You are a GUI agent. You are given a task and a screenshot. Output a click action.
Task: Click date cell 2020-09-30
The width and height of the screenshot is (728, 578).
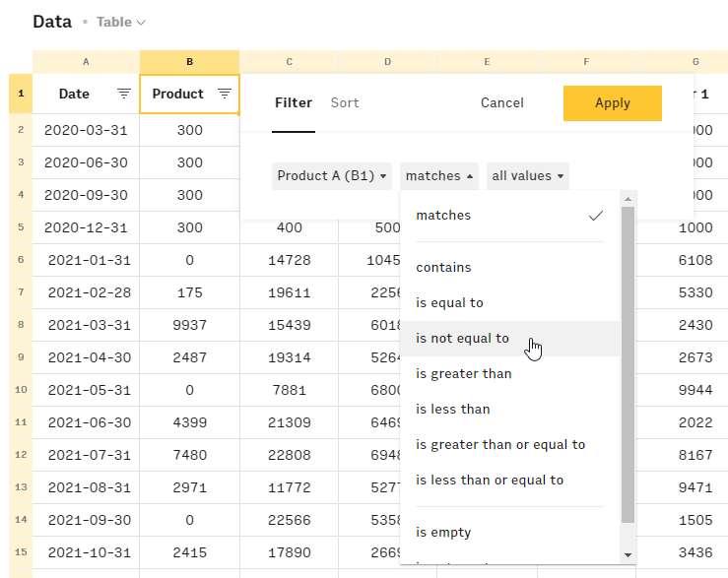click(86, 195)
